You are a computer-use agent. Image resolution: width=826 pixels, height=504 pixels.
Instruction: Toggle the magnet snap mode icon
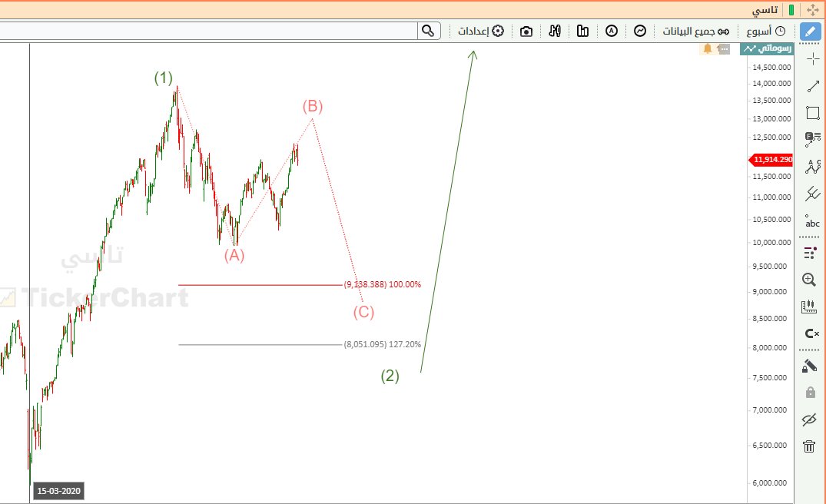pyautogui.click(x=811, y=333)
